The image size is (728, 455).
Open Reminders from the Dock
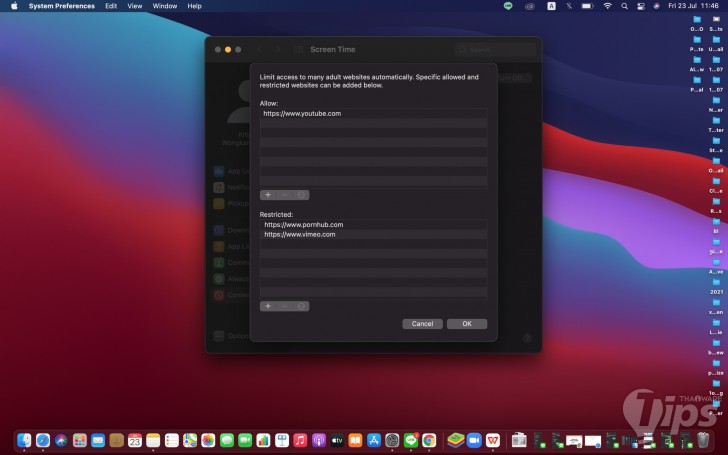[171, 440]
